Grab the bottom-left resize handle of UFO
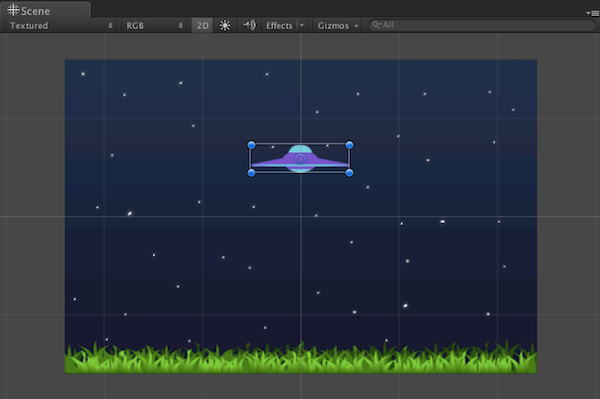The width and height of the screenshot is (600, 399). [x=251, y=173]
